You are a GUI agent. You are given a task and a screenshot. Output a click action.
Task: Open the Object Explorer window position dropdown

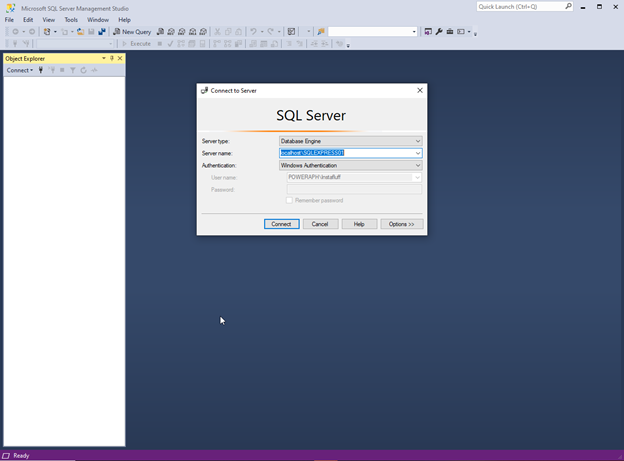[104, 59]
